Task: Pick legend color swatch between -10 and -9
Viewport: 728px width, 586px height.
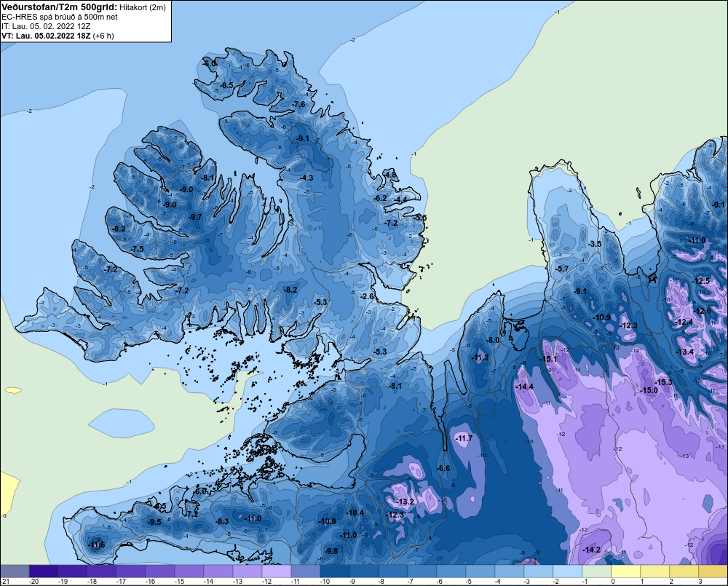Action: pos(335,571)
